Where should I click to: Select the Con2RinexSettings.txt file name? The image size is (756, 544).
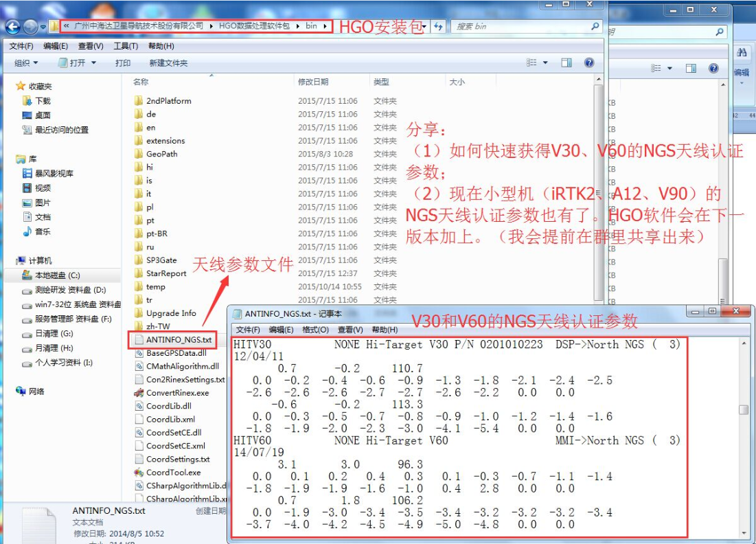coord(185,380)
